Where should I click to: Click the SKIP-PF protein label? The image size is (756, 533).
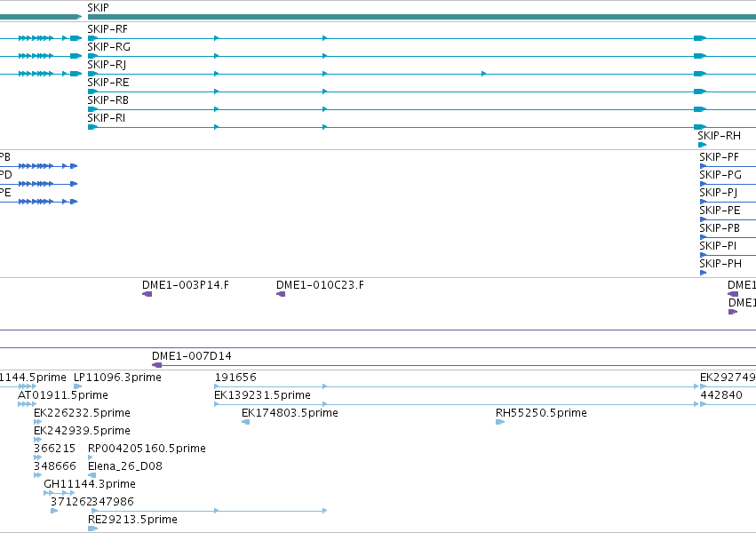pyautogui.click(x=719, y=157)
